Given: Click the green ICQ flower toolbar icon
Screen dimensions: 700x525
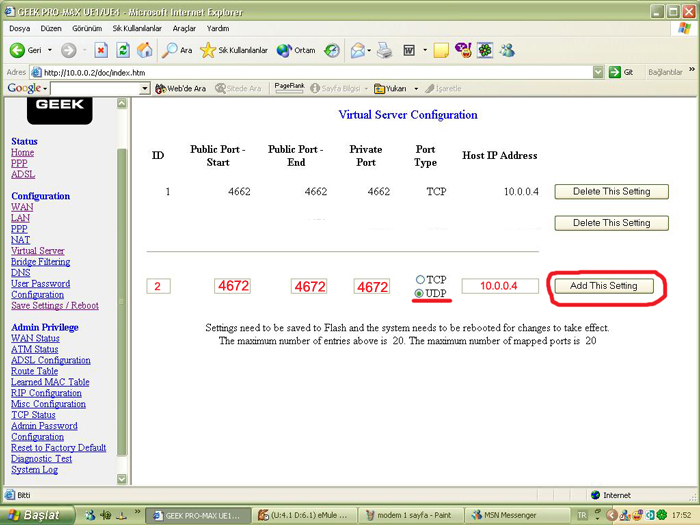Looking at the screenshot, I should click(485, 50).
